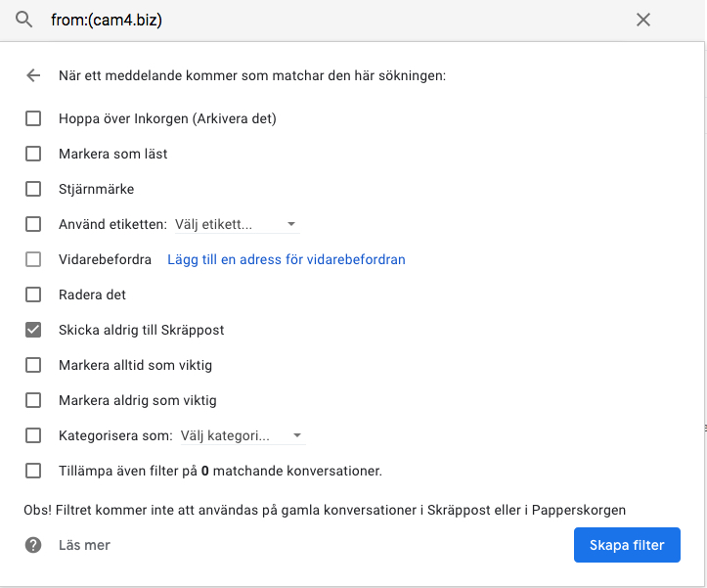
Task: Enable 'Tillämpa även filter' on matching conversations
Action: click(x=33, y=471)
